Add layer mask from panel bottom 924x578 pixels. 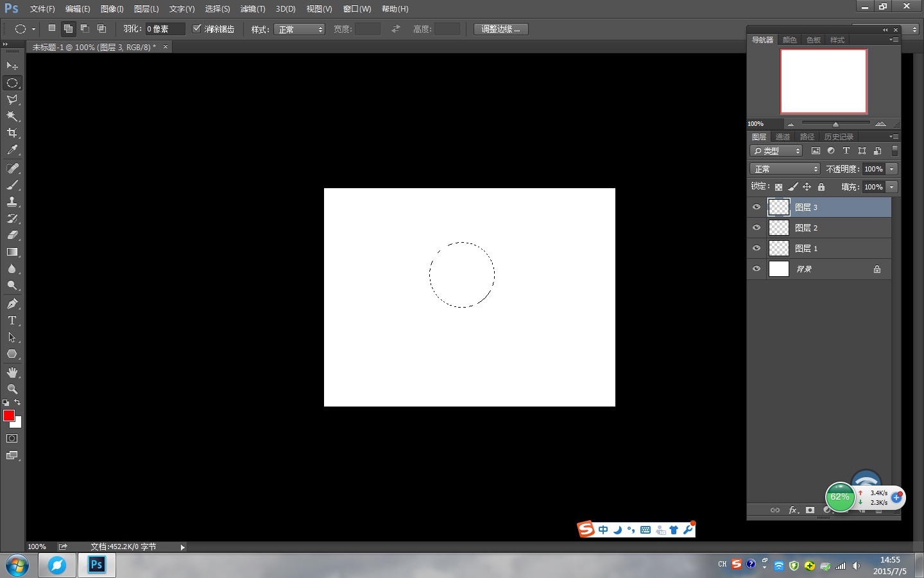pyautogui.click(x=810, y=510)
